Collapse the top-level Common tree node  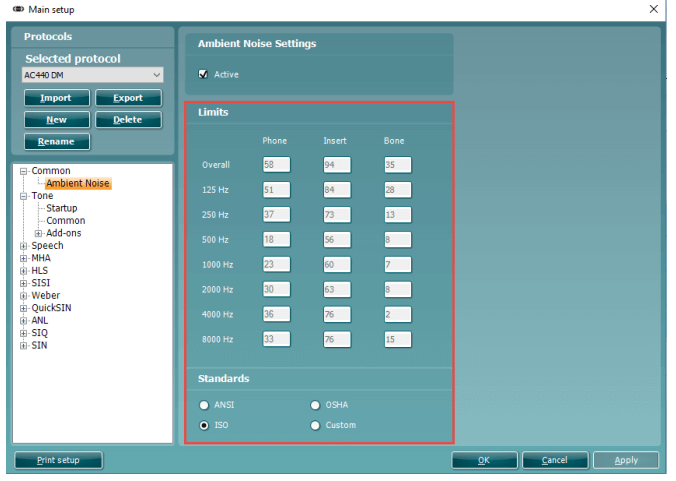point(24,171)
